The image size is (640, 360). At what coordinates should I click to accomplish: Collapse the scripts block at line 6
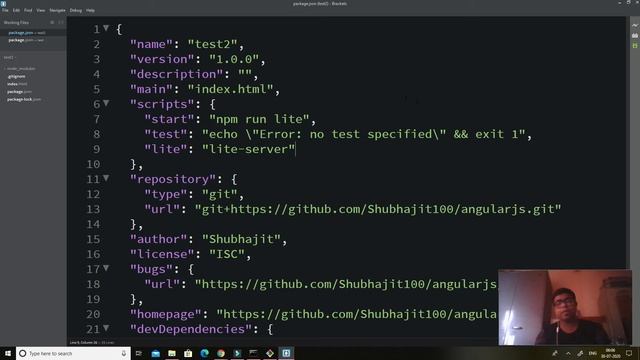point(106,103)
